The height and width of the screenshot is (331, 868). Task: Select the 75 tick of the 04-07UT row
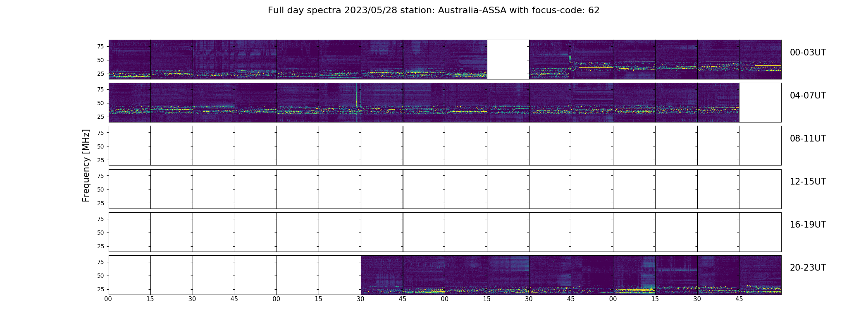[x=100, y=89]
